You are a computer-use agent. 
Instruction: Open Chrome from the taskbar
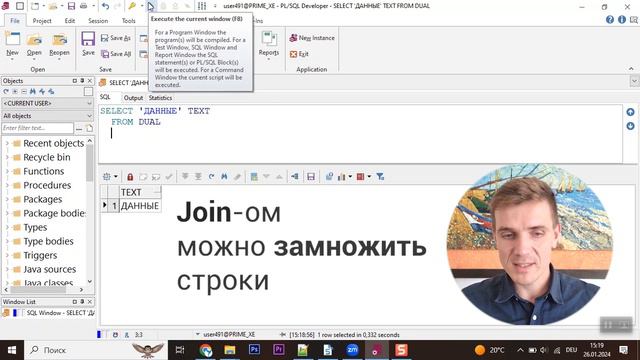pyautogui.click(x=205, y=350)
